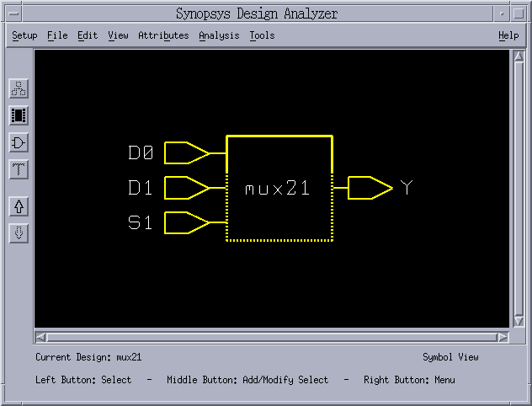Click the 'Middle Button: Add/Modify Select' hint

pos(247,380)
